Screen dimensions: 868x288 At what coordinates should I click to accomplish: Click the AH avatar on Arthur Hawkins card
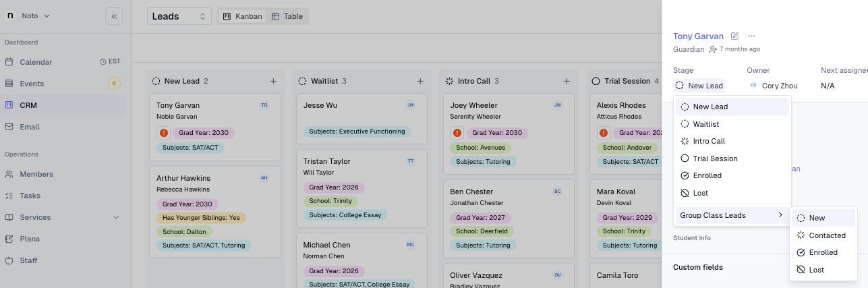pos(264,178)
